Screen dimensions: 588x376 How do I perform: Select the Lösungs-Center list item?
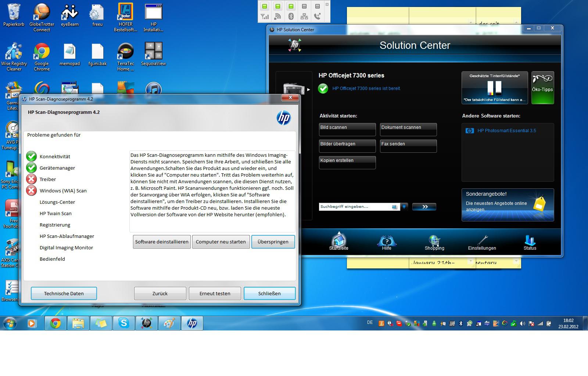[57, 202]
